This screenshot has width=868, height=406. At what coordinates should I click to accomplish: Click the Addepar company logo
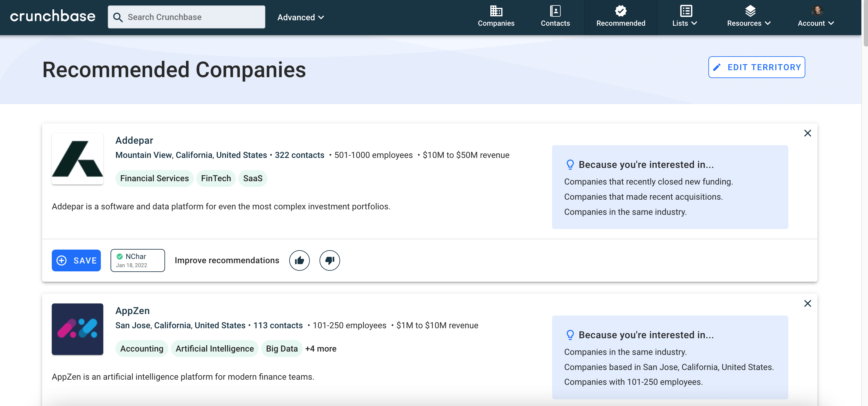point(78,159)
